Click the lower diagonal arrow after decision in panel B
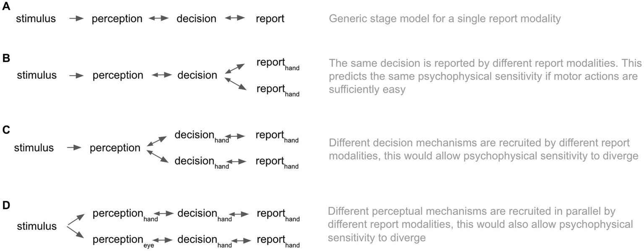This screenshot has width=644, height=251. click(235, 83)
